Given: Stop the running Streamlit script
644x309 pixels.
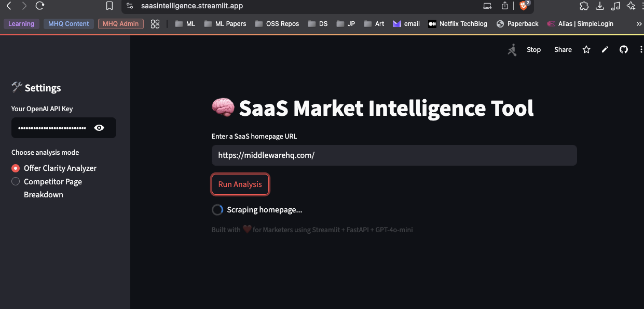Looking at the screenshot, I should tap(533, 50).
